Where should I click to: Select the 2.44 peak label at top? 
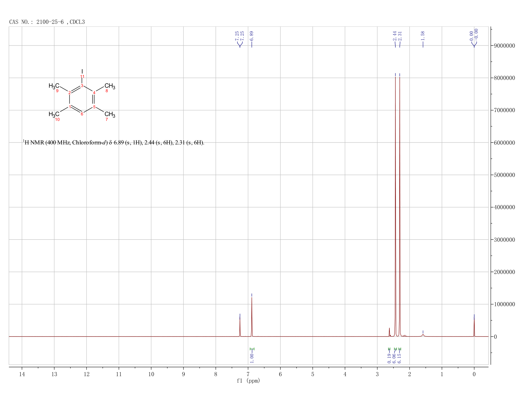click(395, 36)
